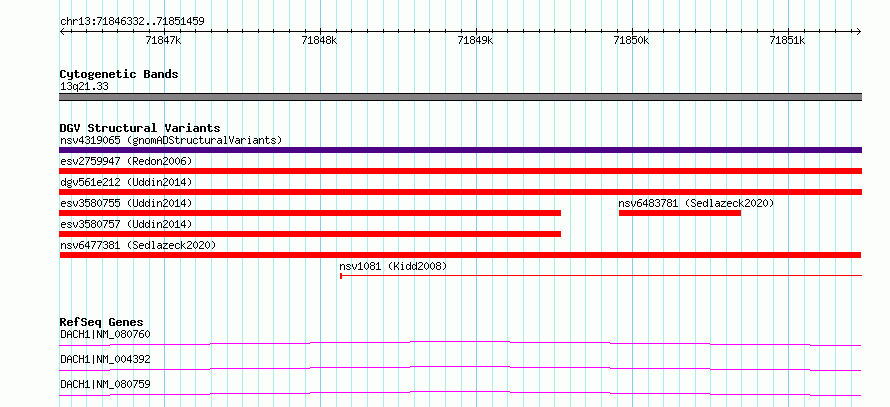This screenshot has width=890, height=407.
Task: Open the esv2759947 (Redon2006) variant label
Action: (x=127, y=161)
